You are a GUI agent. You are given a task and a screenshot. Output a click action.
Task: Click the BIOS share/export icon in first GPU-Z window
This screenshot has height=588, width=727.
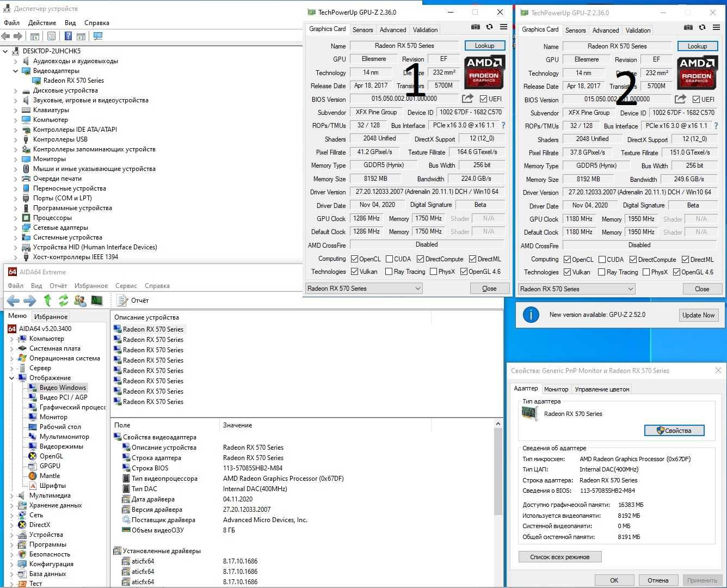click(467, 99)
